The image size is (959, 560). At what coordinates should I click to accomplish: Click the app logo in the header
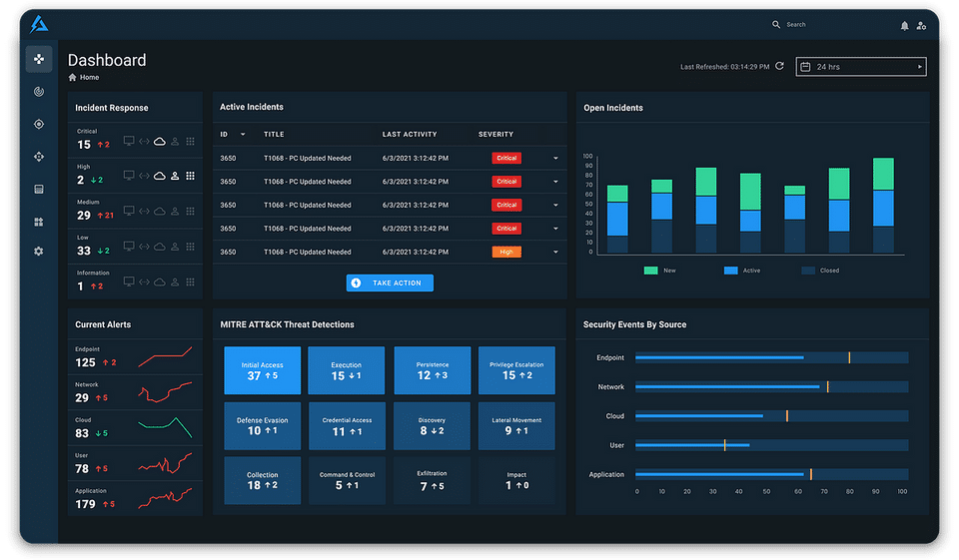pos(39,24)
